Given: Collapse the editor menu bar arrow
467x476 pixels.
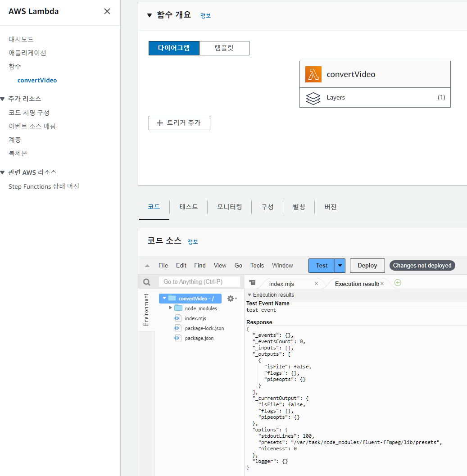Looking at the screenshot, I should 147,266.
